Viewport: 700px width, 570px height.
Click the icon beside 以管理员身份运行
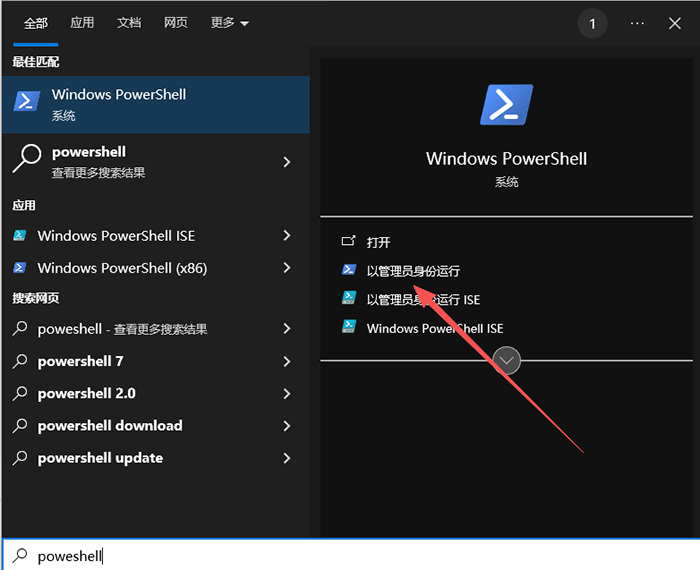[349, 270]
